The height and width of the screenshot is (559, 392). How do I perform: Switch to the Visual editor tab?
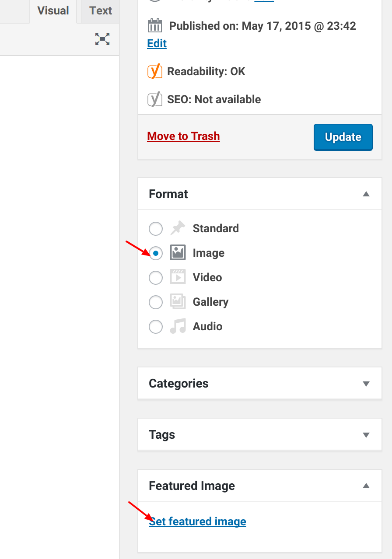[x=53, y=10]
